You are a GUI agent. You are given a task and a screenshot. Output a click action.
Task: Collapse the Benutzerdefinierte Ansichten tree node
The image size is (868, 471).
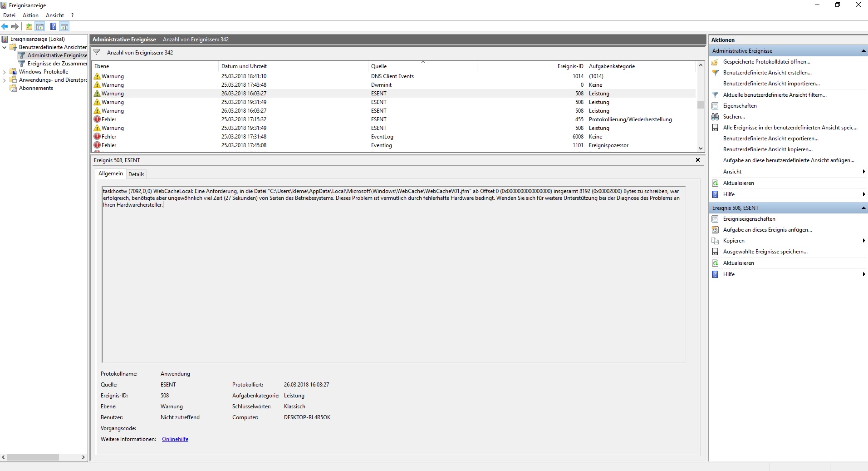pos(5,47)
